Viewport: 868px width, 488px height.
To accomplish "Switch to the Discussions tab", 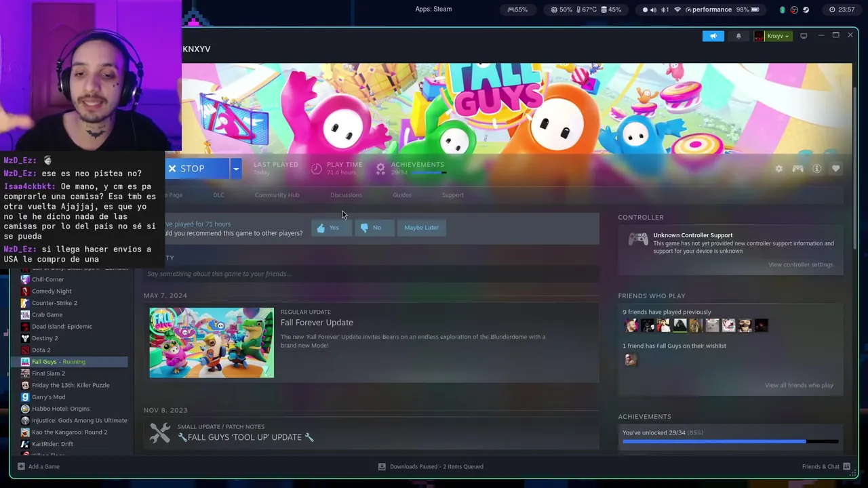I will [x=346, y=195].
